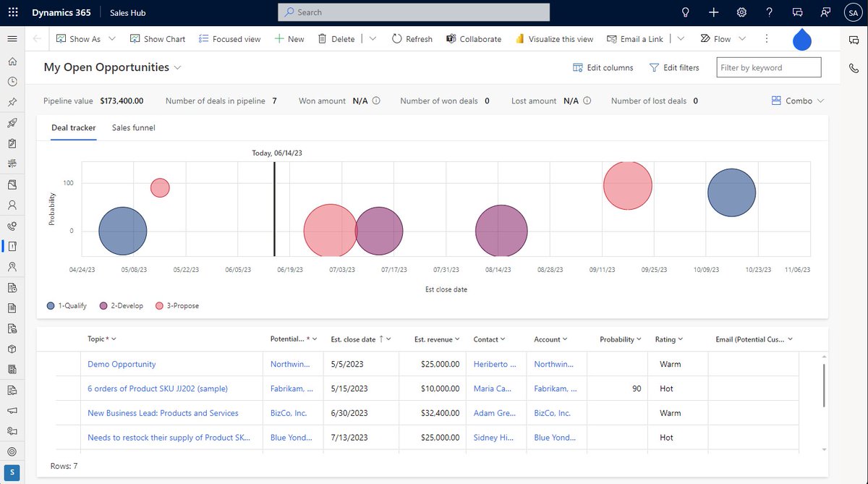
Task: Show info for Won amount N/A
Action: (376, 101)
